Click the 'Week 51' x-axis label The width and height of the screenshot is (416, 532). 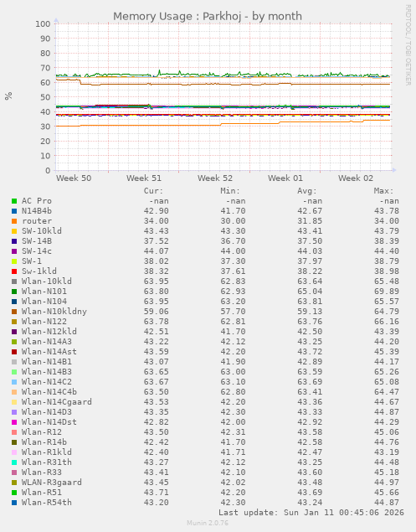(x=144, y=178)
